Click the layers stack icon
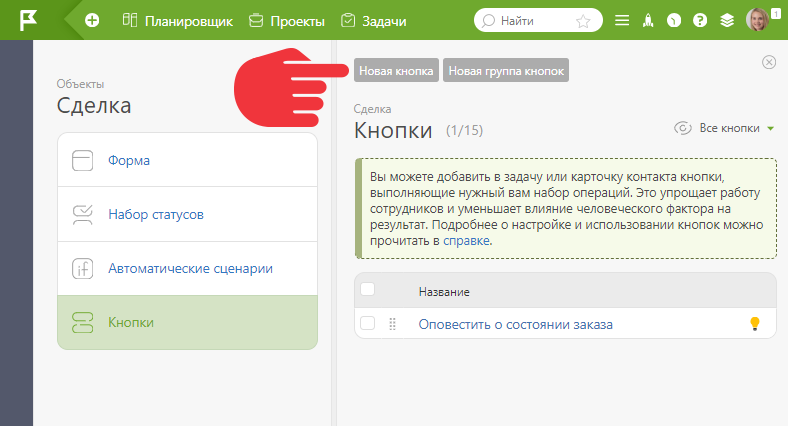This screenshot has width=788, height=426. point(727,21)
